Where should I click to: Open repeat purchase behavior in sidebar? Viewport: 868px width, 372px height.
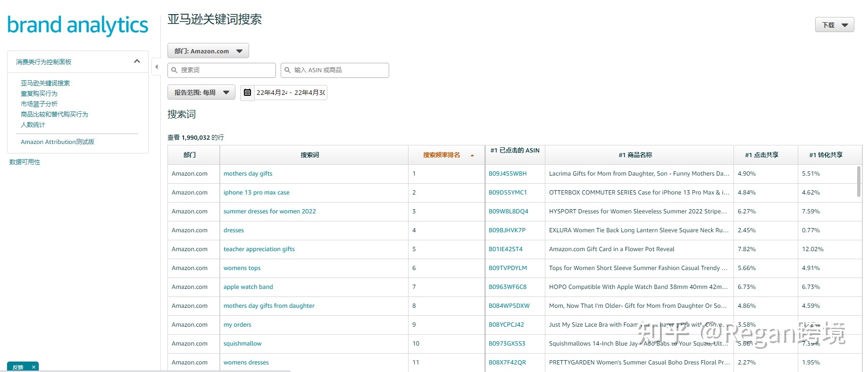pyautogui.click(x=39, y=93)
